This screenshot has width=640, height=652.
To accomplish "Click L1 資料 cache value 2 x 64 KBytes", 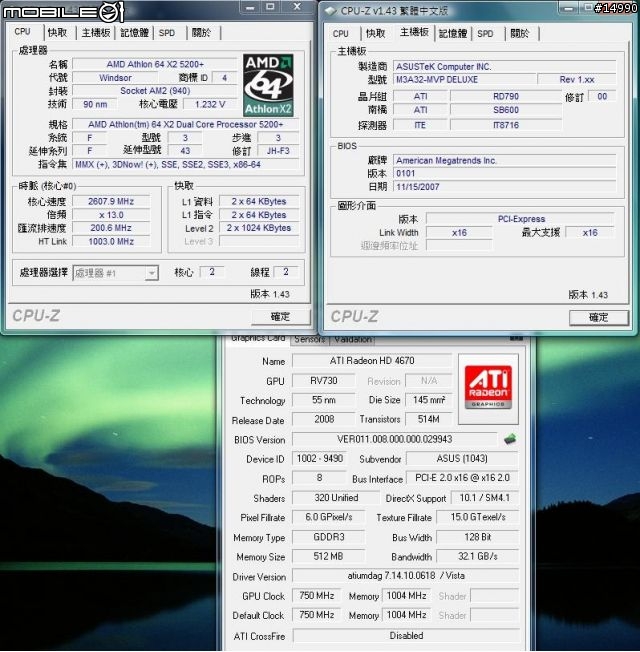I will pos(259,201).
